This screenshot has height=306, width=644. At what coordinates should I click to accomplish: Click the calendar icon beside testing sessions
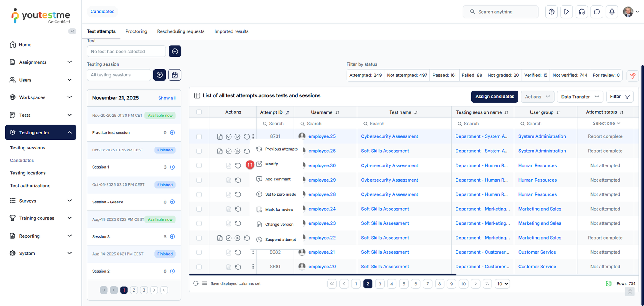(175, 75)
